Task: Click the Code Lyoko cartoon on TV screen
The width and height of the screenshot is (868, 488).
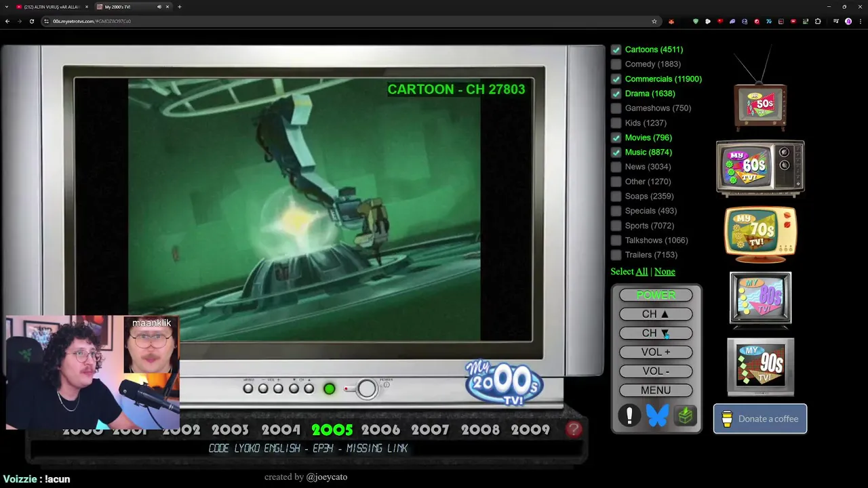Action: pos(304,209)
